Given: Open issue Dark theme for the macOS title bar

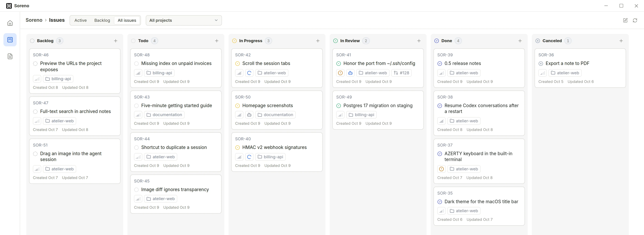Looking at the screenshot, I should (481, 202).
